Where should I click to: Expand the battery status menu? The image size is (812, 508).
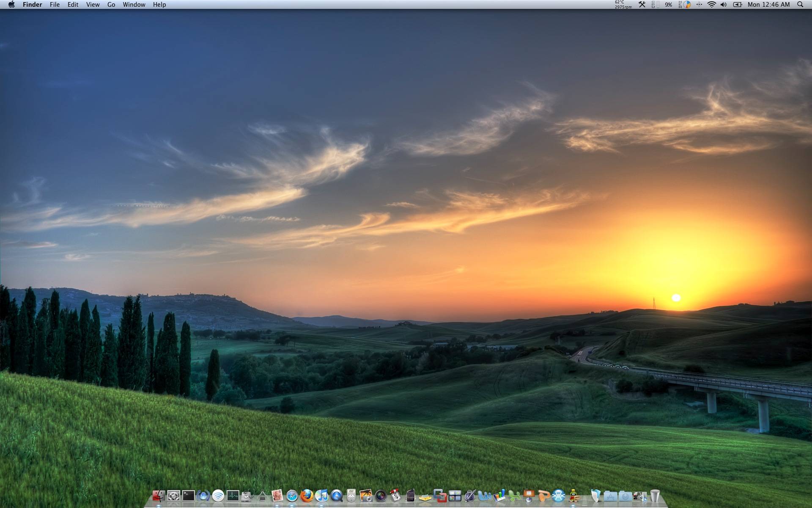(737, 5)
